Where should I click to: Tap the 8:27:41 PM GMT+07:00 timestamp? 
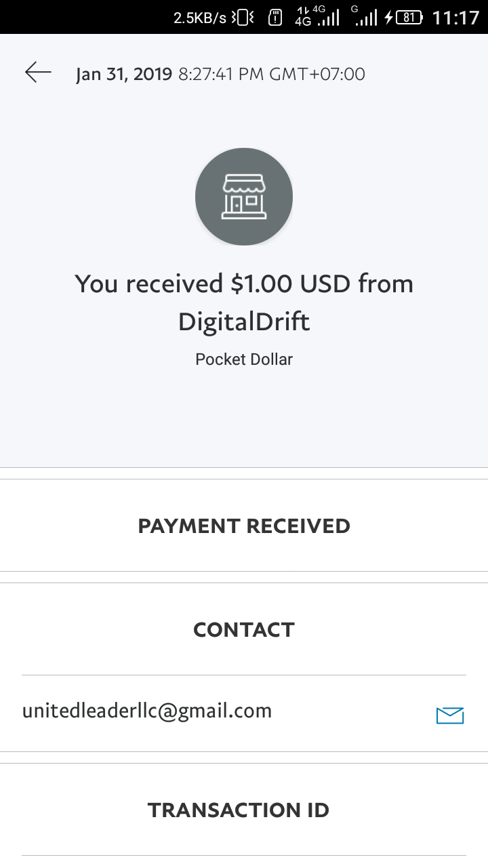(272, 74)
